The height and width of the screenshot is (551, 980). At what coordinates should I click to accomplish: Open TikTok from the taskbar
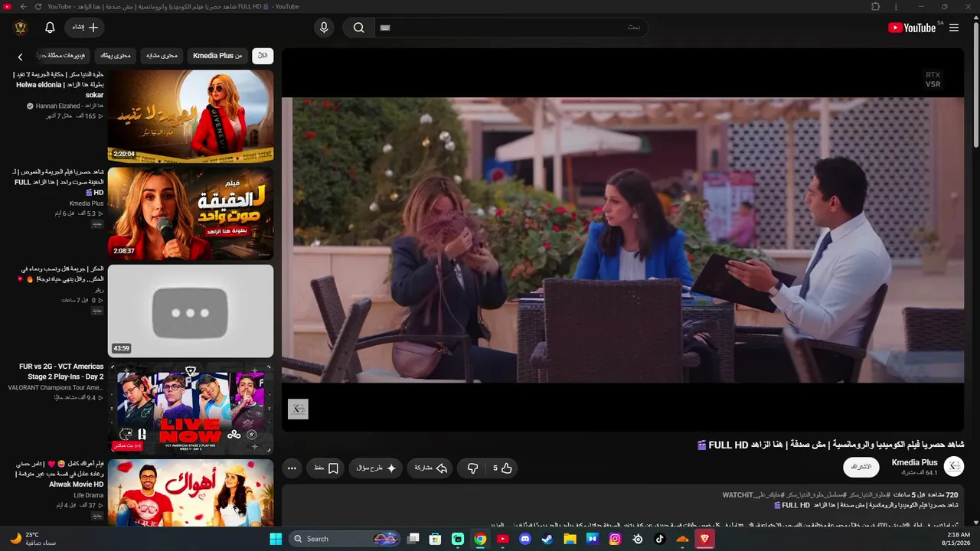point(660,539)
